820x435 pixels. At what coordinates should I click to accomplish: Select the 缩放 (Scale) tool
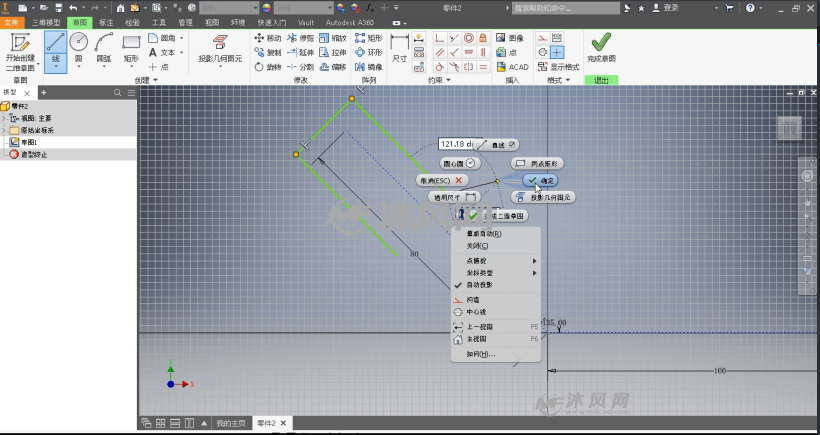coord(333,38)
